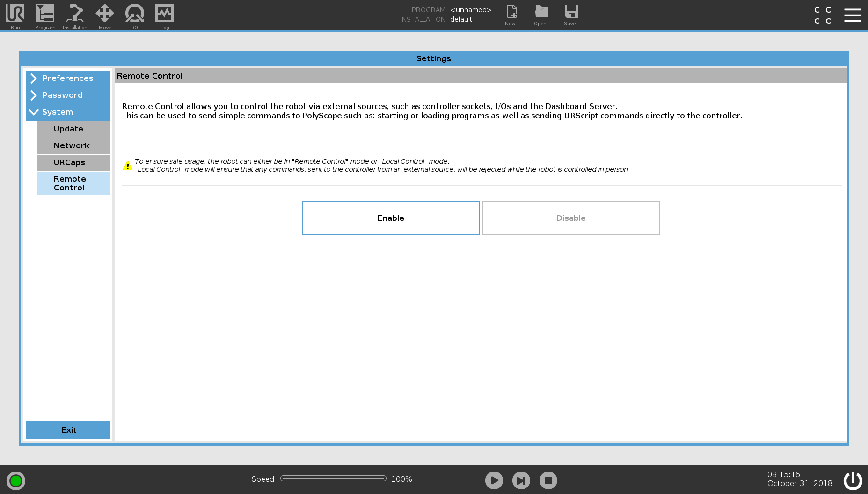The height and width of the screenshot is (494, 868).
Task: Stop the program with Stop button
Action: [x=548, y=480]
